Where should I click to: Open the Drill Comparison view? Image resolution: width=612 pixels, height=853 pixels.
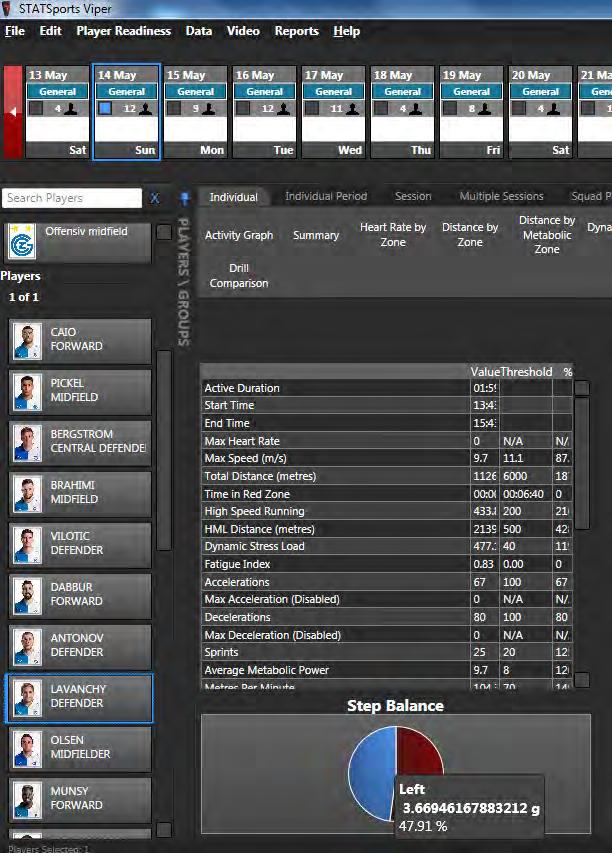[x=239, y=275]
